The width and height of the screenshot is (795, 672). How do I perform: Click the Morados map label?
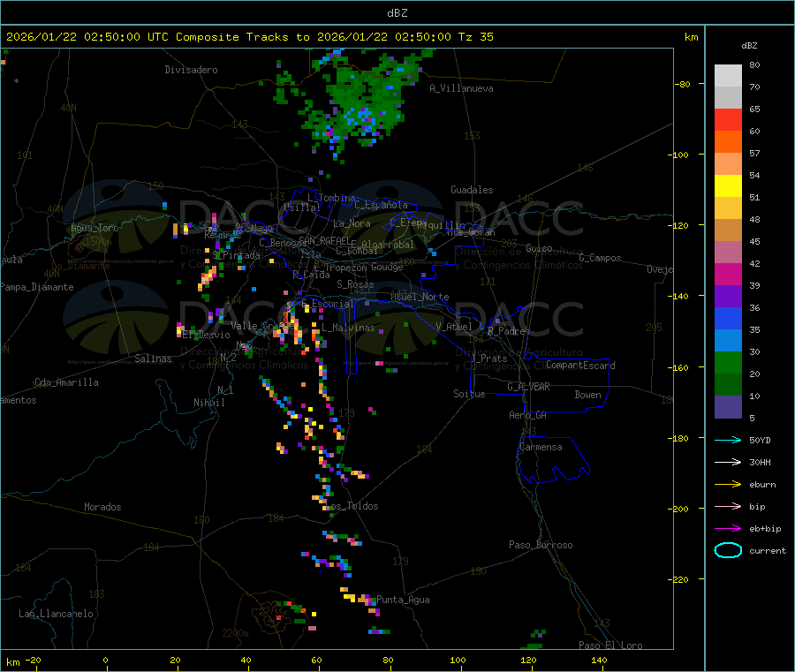(102, 507)
